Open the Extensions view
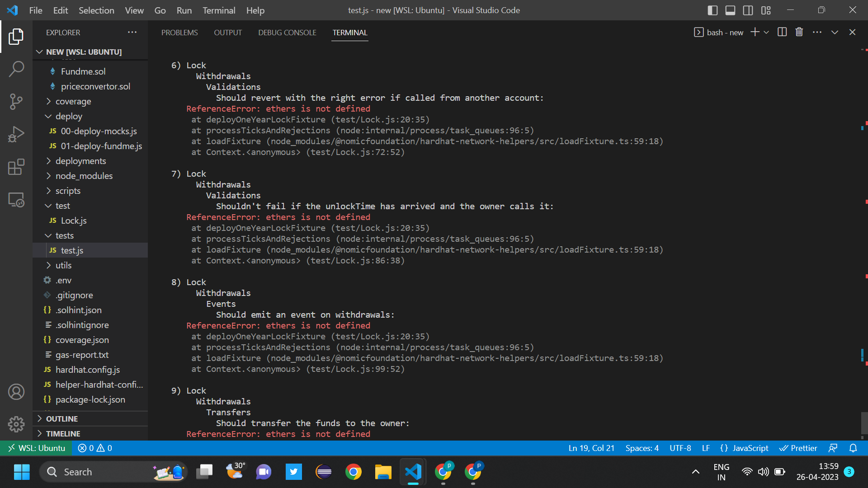Screen dimensions: 868x488 pyautogui.click(x=16, y=167)
